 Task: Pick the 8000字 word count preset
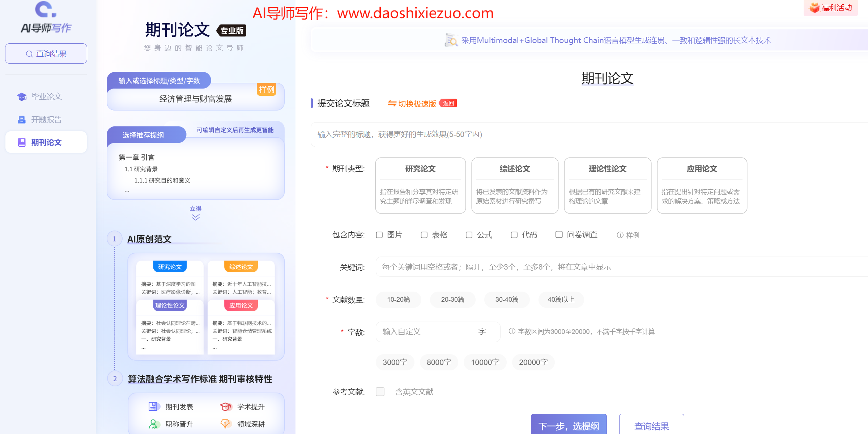tap(439, 362)
